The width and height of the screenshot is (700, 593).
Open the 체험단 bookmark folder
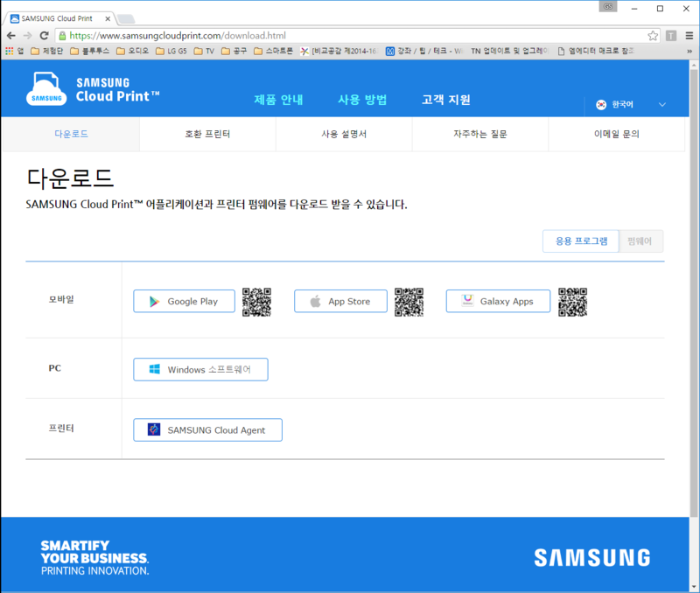click(x=47, y=52)
